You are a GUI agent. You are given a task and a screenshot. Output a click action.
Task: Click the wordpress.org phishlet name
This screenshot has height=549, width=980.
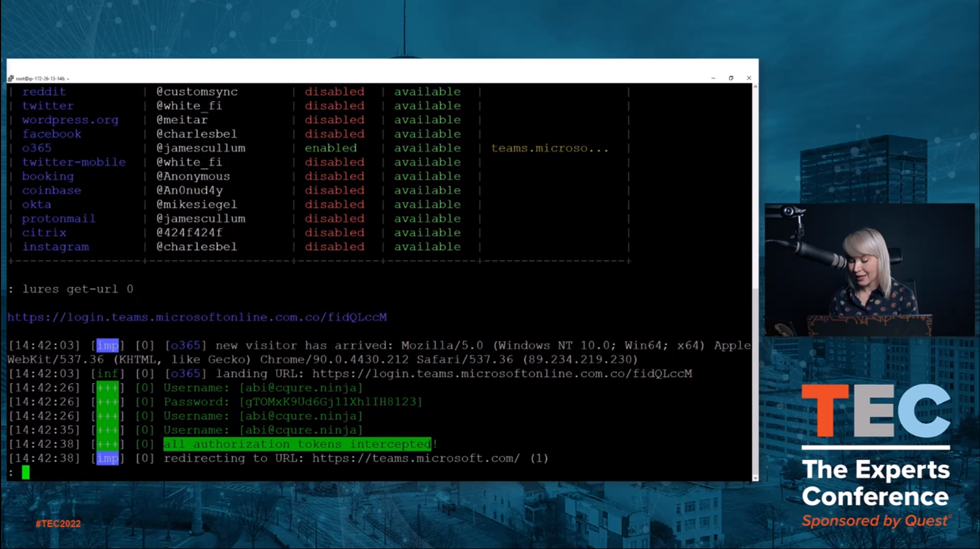pos(70,120)
